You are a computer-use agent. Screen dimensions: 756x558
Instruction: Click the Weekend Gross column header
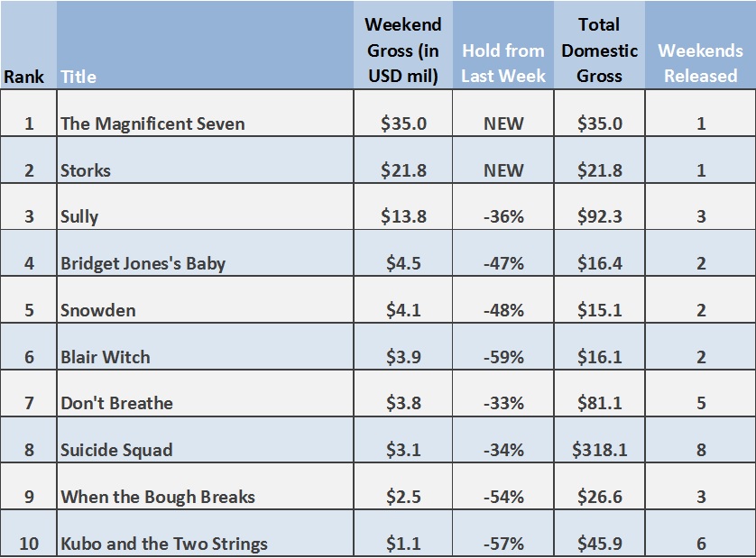(x=402, y=50)
